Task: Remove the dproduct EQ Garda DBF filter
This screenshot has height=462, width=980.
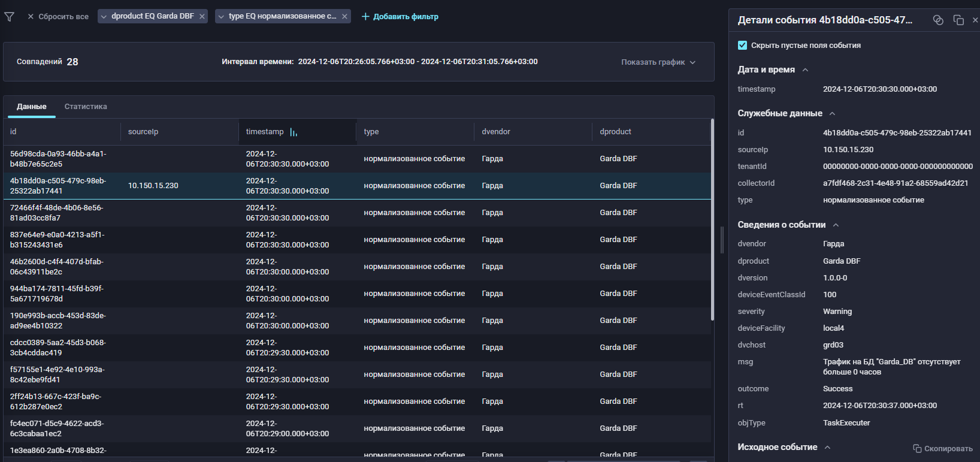Action: [x=202, y=16]
